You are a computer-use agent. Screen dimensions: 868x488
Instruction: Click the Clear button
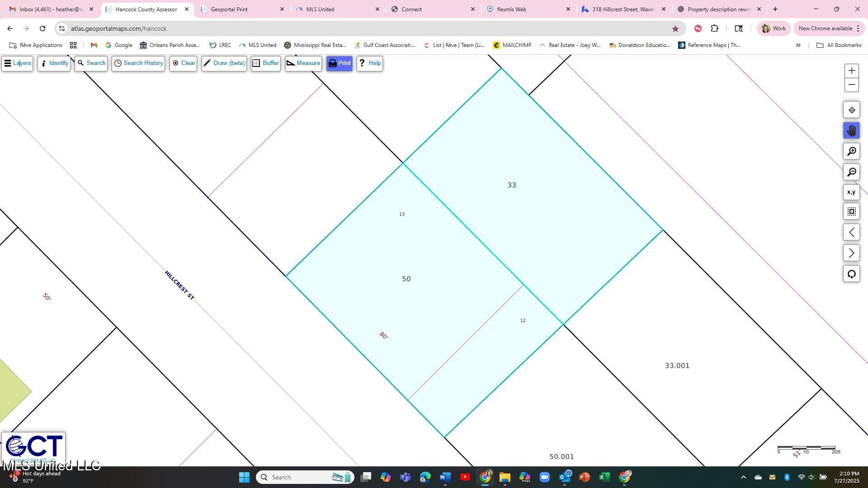coord(183,63)
